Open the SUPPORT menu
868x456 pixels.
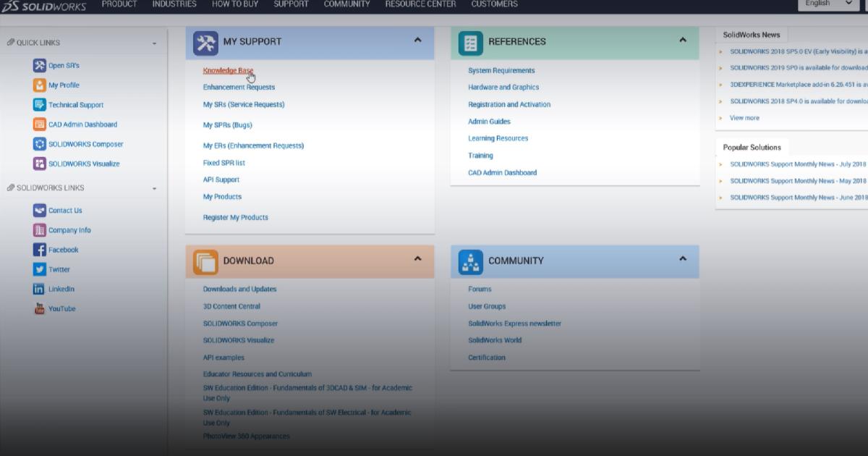(291, 4)
